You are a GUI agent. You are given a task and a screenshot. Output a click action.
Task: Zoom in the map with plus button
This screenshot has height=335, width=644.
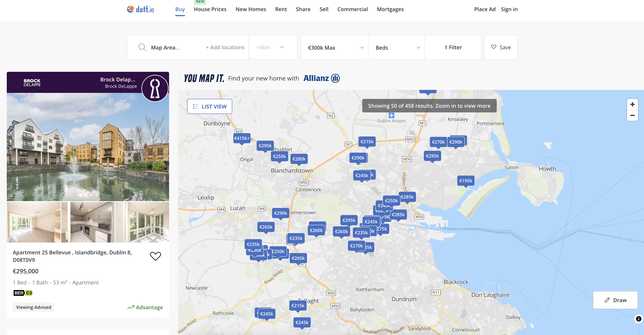click(x=632, y=105)
